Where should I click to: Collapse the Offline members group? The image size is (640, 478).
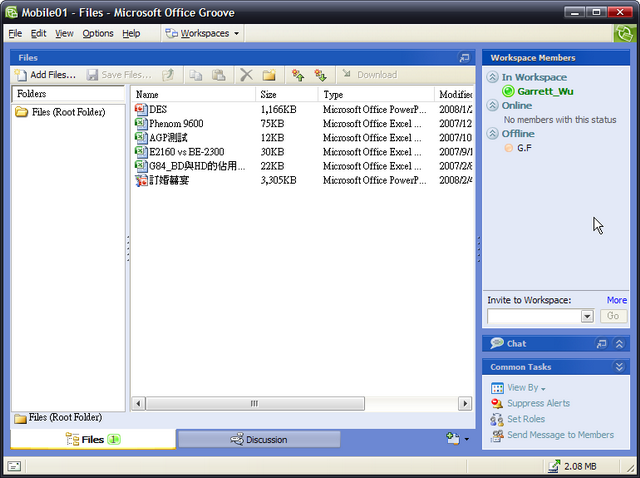[x=493, y=133]
